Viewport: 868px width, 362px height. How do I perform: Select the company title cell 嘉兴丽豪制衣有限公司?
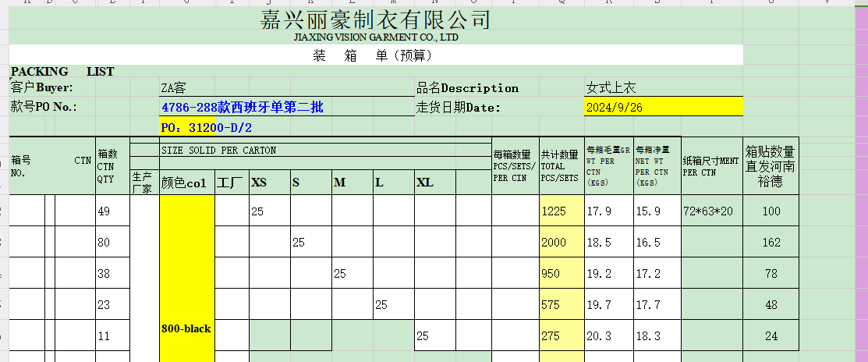tap(375, 20)
